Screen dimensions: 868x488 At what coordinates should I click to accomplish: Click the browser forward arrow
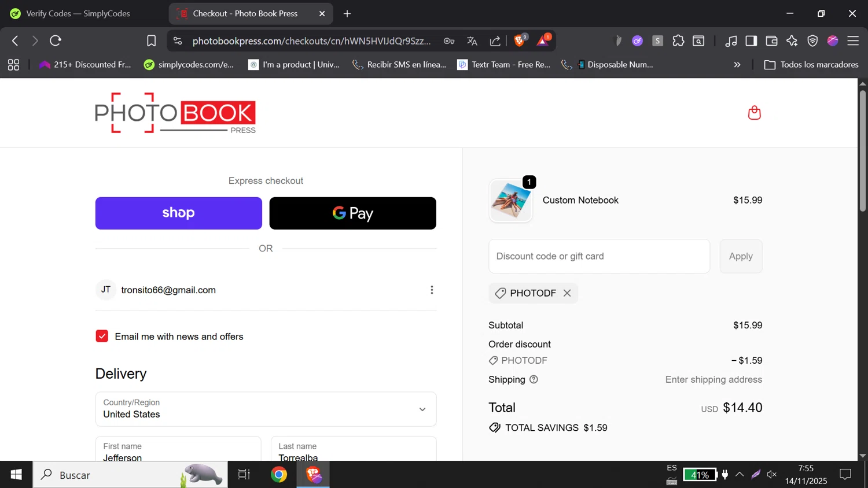35,40
